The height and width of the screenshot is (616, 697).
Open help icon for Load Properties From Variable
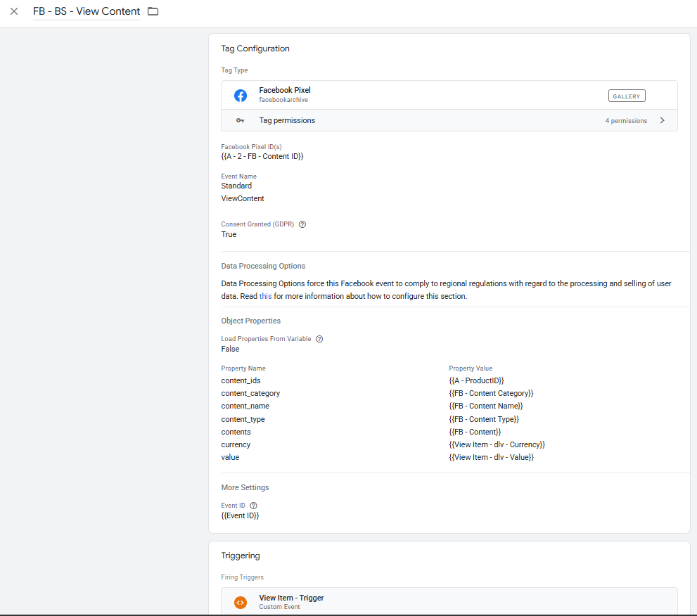(319, 339)
